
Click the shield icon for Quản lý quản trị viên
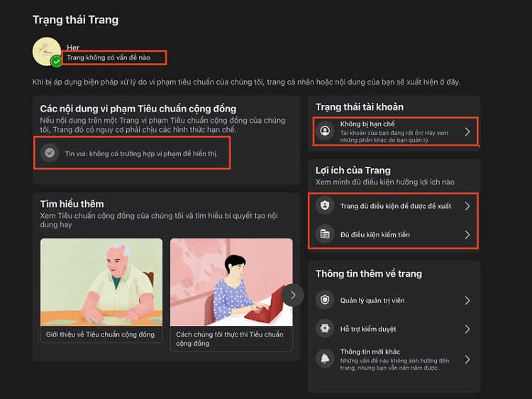point(325,300)
